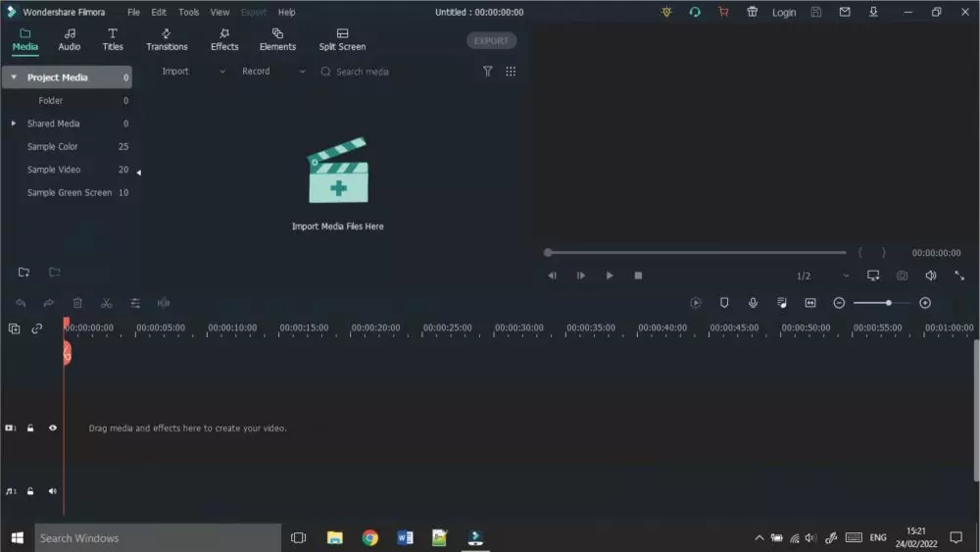Click the add new folder icon
This screenshot has height=552, width=980.
(24, 272)
